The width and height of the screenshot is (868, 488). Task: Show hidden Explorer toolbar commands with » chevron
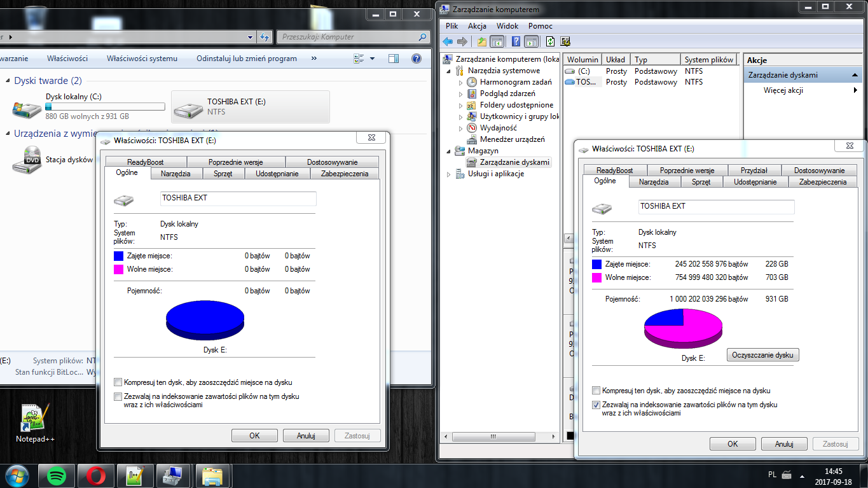(314, 59)
